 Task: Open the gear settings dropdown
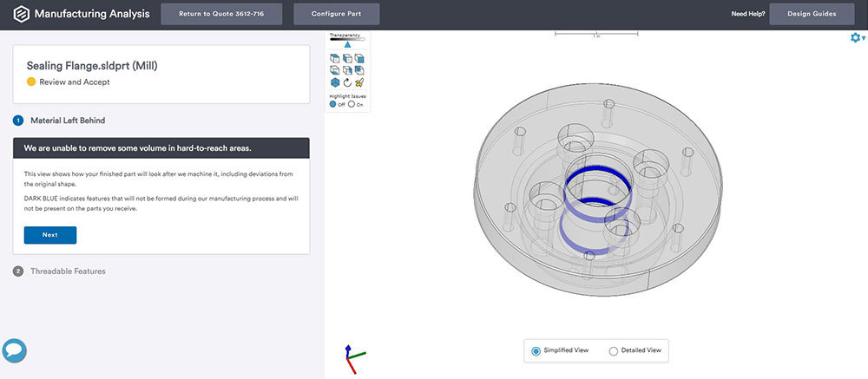pyautogui.click(x=858, y=38)
